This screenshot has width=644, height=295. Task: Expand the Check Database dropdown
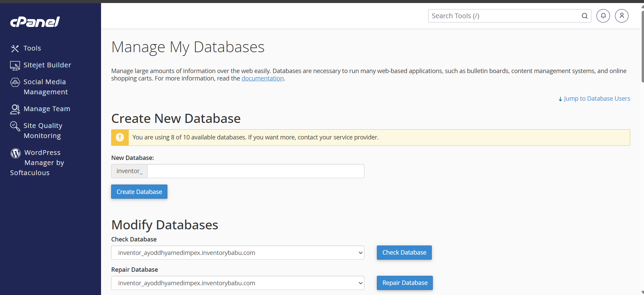[x=238, y=253]
